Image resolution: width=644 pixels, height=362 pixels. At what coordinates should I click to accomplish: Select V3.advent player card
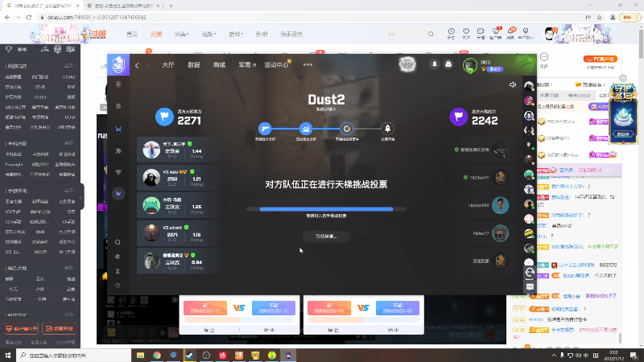pyautogui.click(x=180, y=233)
